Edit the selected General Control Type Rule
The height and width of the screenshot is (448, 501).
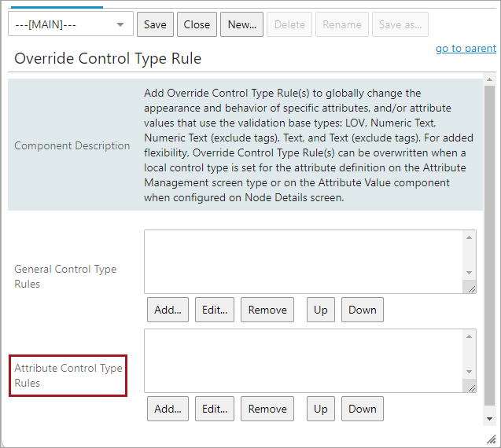coord(215,310)
